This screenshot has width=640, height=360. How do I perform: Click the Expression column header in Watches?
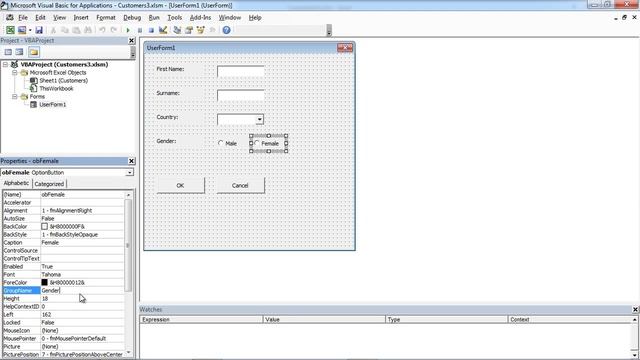[x=202, y=320]
